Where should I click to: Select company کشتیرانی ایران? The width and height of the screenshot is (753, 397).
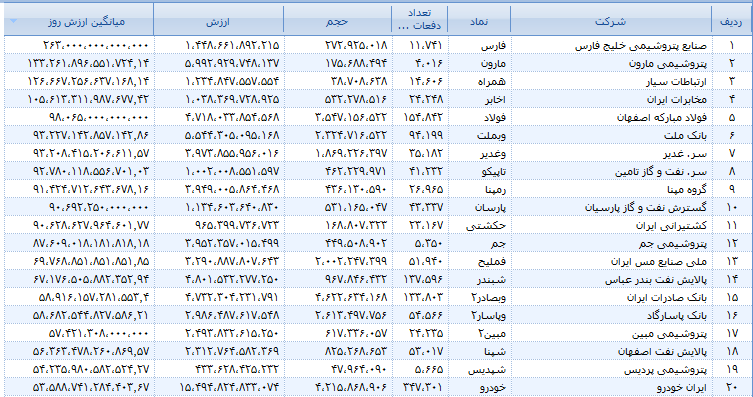tap(672, 225)
